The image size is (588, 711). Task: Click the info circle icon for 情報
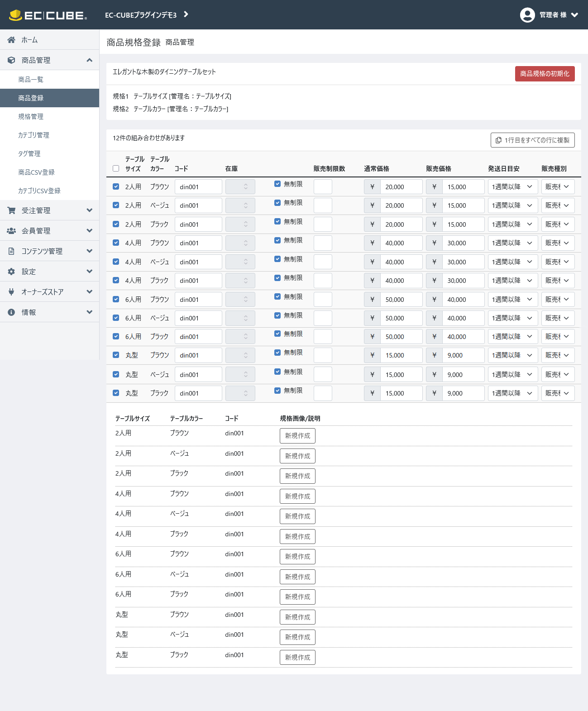tap(11, 312)
